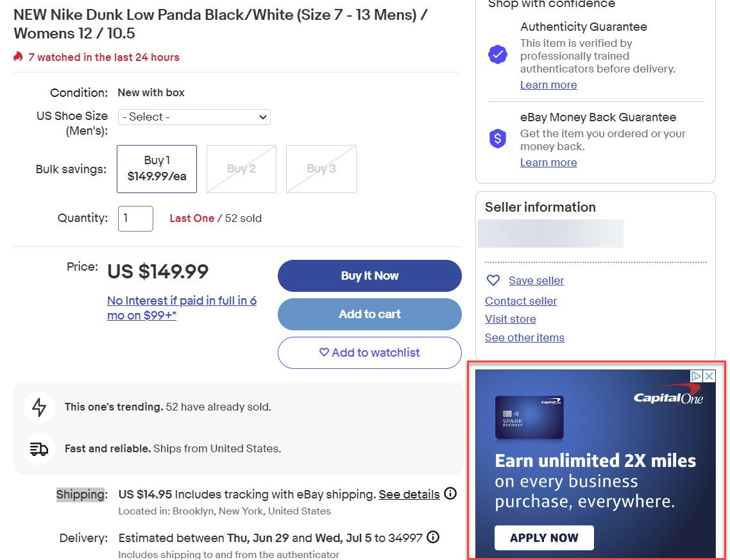
Task: Click the shipping info circle icon
Action: coord(450,494)
